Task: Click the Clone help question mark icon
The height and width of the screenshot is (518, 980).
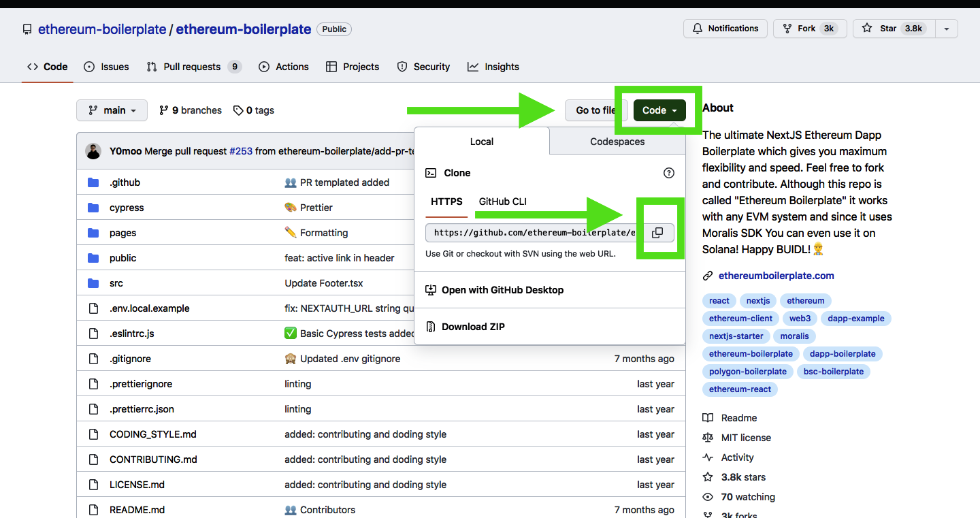Action: tap(668, 173)
